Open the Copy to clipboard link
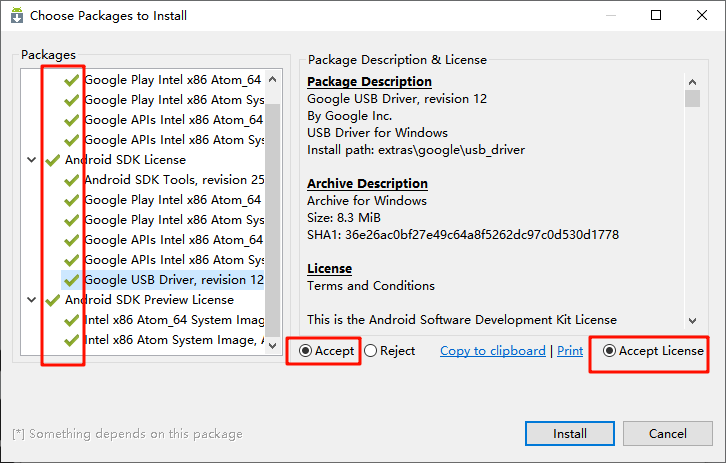 tap(492, 351)
